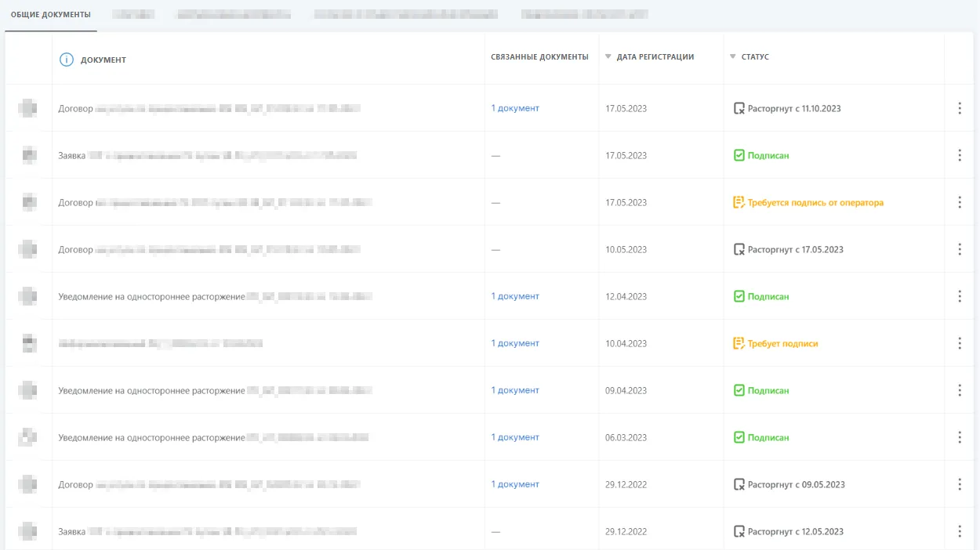Open the СТАТУС column filter arrow

(x=733, y=57)
